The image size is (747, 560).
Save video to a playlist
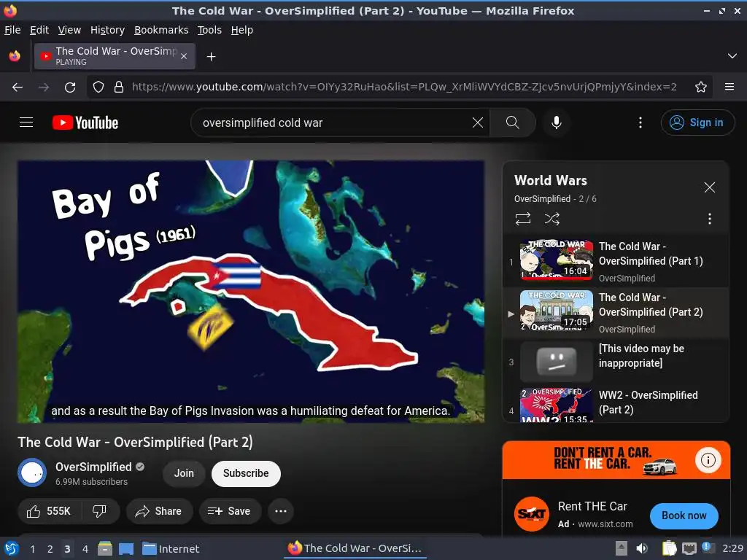(230, 511)
